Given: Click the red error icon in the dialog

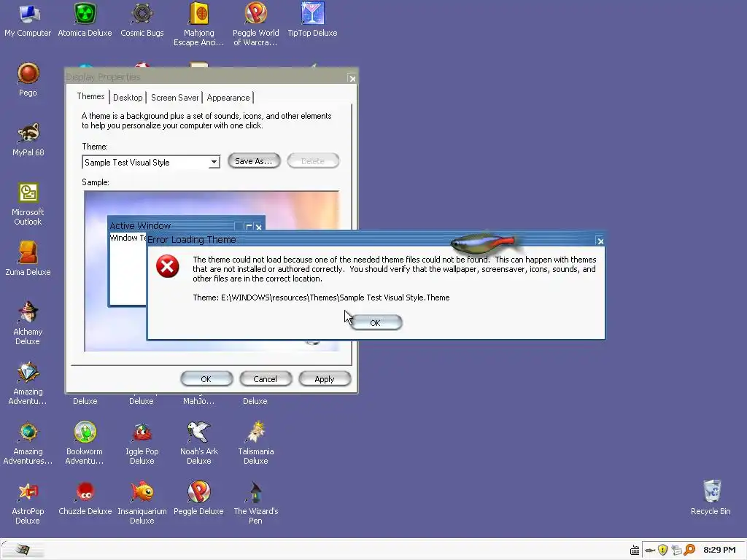Looking at the screenshot, I should coord(168,266).
